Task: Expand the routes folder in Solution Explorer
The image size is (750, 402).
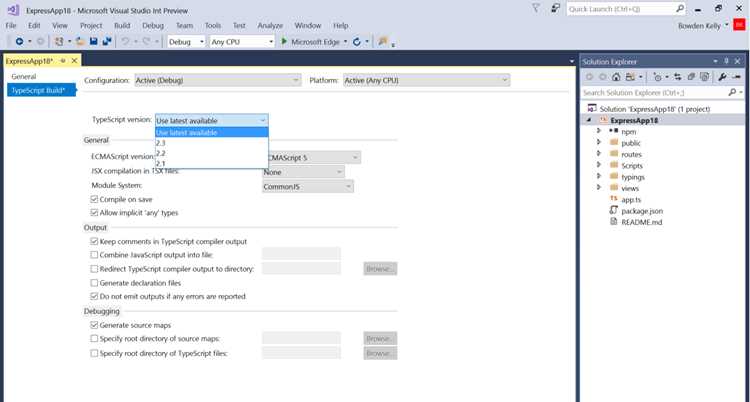Action: point(598,154)
